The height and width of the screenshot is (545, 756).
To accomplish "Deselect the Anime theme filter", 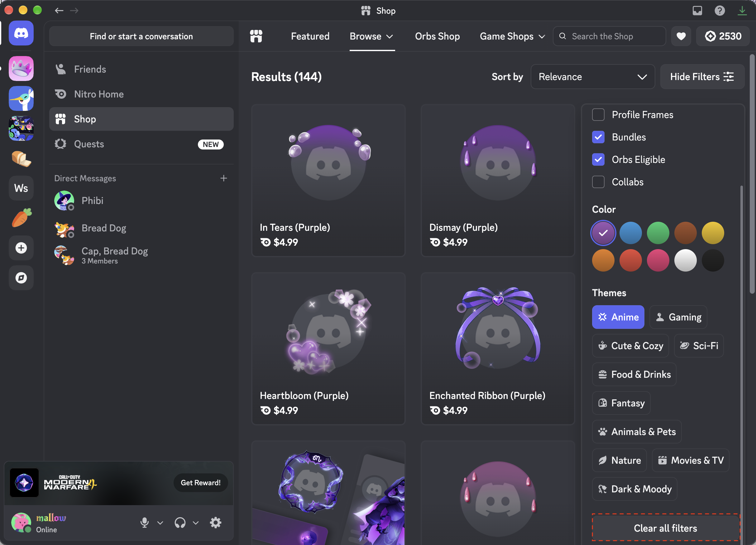I will [x=618, y=317].
